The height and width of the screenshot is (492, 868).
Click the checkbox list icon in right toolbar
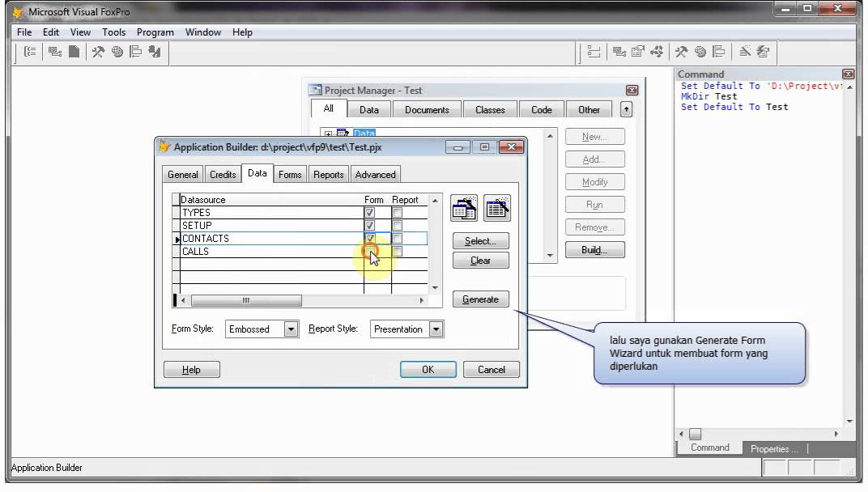pyautogui.click(x=594, y=52)
